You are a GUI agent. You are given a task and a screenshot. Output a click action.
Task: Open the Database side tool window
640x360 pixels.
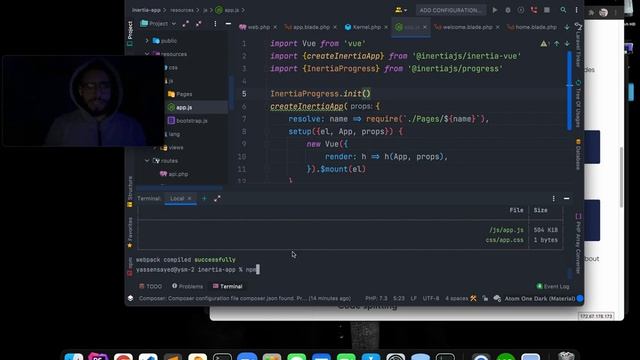(578, 154)
